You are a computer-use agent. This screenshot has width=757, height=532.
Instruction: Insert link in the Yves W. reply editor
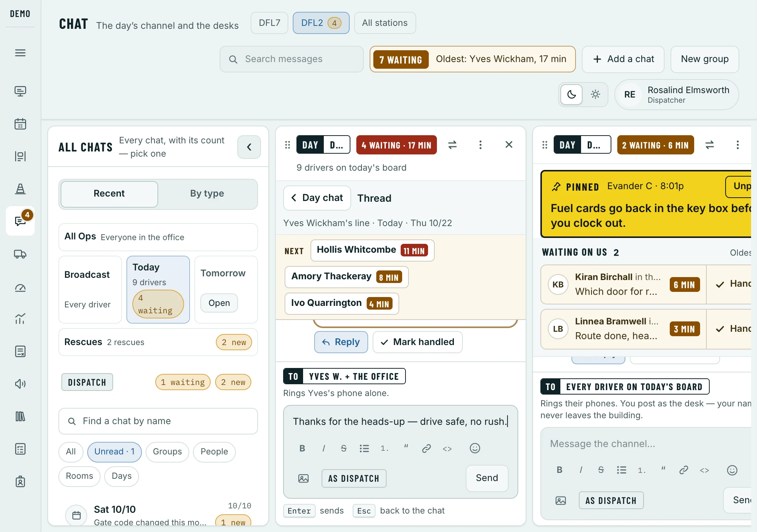click(x=427, y=448)
